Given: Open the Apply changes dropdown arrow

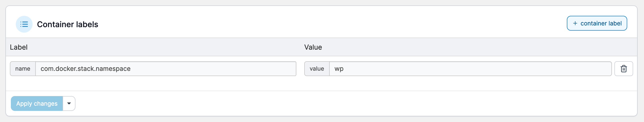Looking at the screenshot, I should point(69,103).
